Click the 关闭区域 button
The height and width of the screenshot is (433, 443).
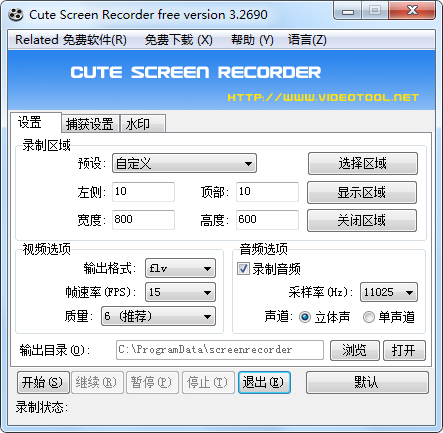click(x=362, y=220)
